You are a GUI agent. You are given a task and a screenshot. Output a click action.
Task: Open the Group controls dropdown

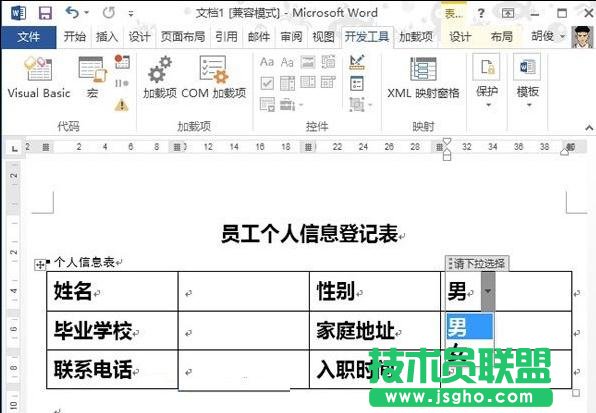(x=360, y=104)
